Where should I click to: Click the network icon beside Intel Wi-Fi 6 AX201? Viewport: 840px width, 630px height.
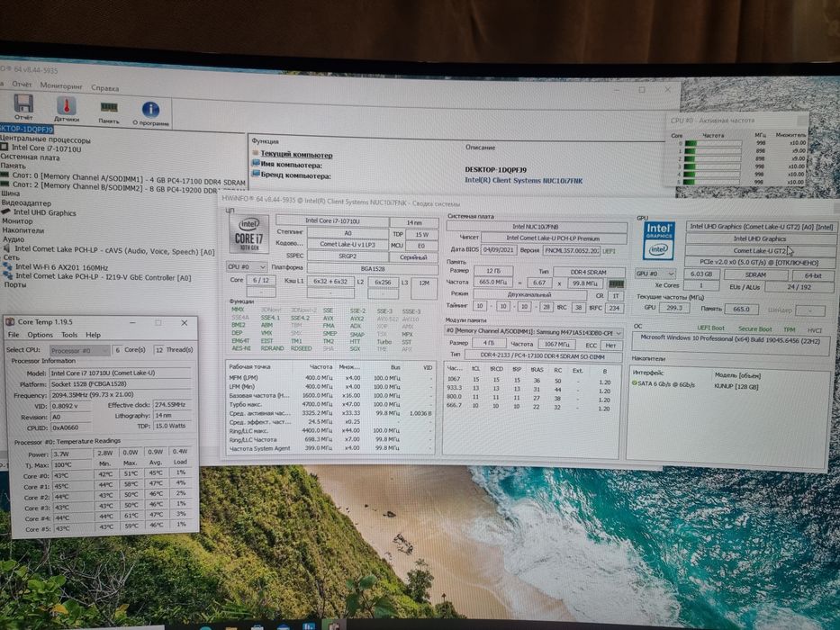click(x=7, y=266)
